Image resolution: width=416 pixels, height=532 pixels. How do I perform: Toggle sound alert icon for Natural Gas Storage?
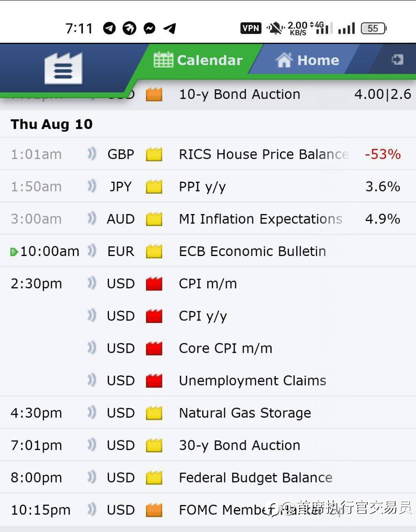point(92,412)
